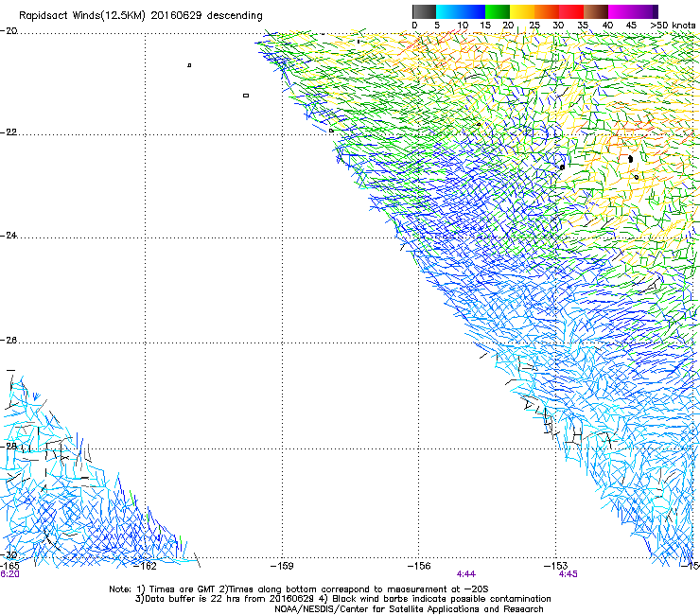Click the latitude axis label '-22'

click(x=9, y=132)
